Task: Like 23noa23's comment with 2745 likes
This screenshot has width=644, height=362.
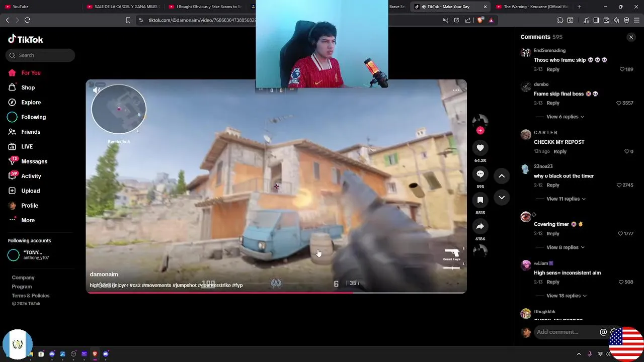Action: [624, 186]
